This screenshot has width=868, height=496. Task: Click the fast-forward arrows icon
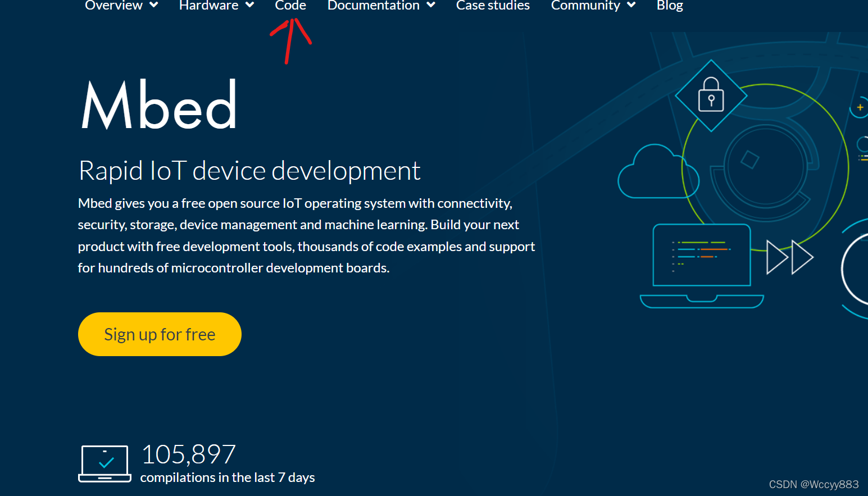(x=790, y=257)
